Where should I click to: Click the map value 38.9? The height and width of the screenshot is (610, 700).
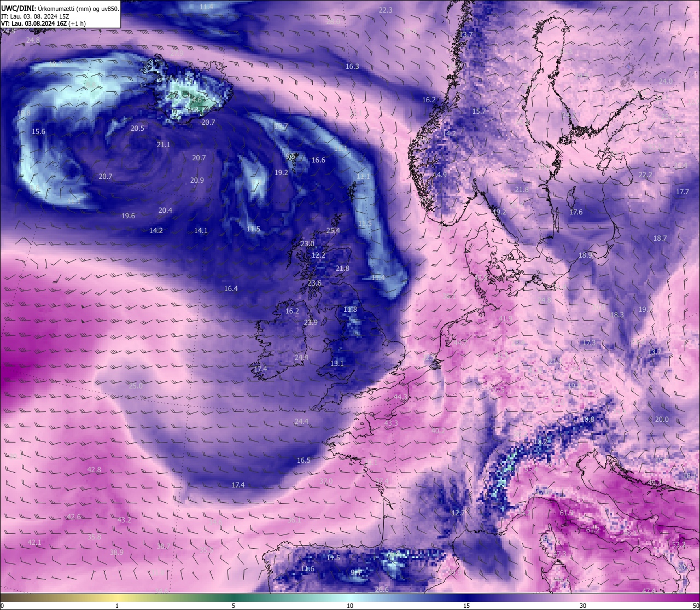point(116,553)
